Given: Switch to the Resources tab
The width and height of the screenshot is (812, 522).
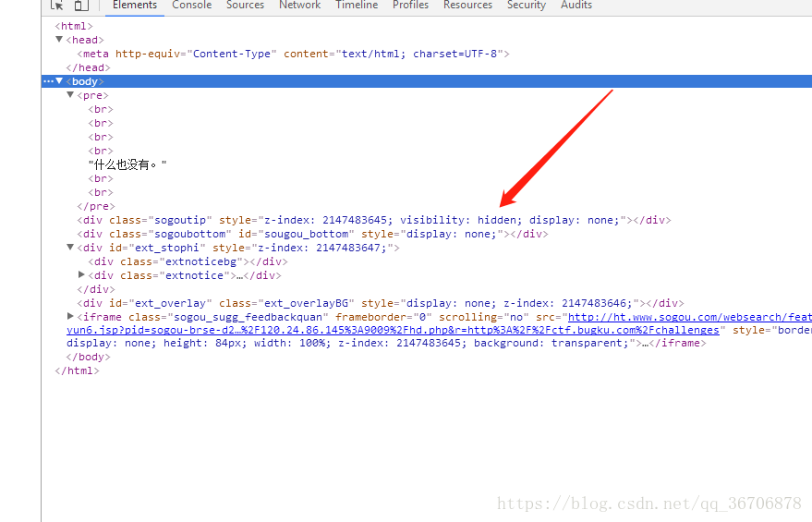Looking at the screenshot, I should tap(467, 6).
